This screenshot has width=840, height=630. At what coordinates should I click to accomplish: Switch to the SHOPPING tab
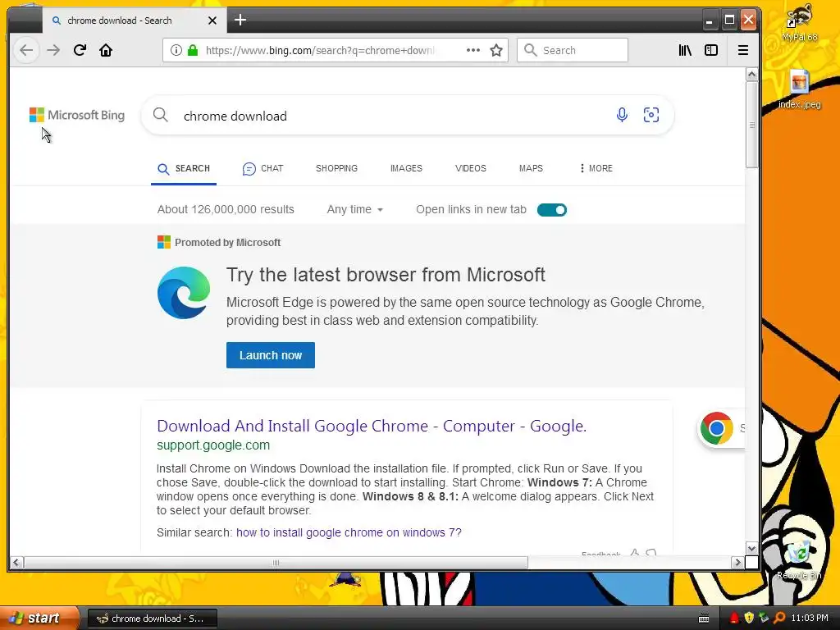coord(336,168)
